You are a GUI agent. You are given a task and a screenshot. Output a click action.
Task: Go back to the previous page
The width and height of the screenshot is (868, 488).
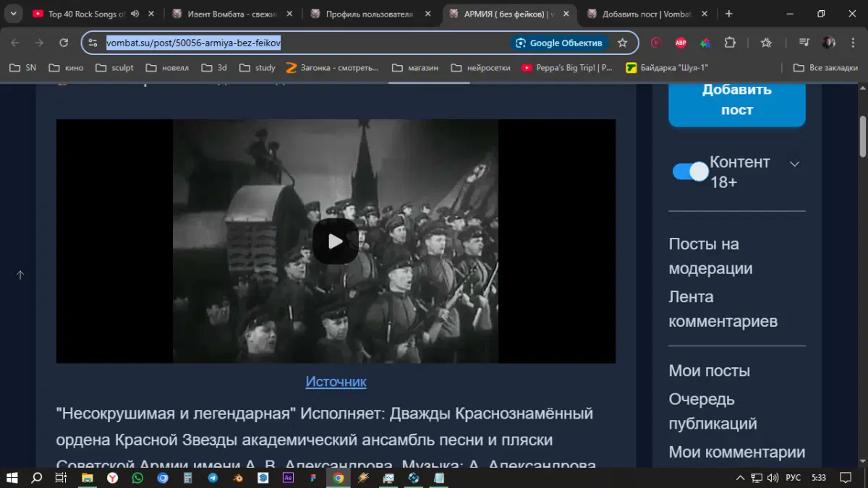pos(15,43)
